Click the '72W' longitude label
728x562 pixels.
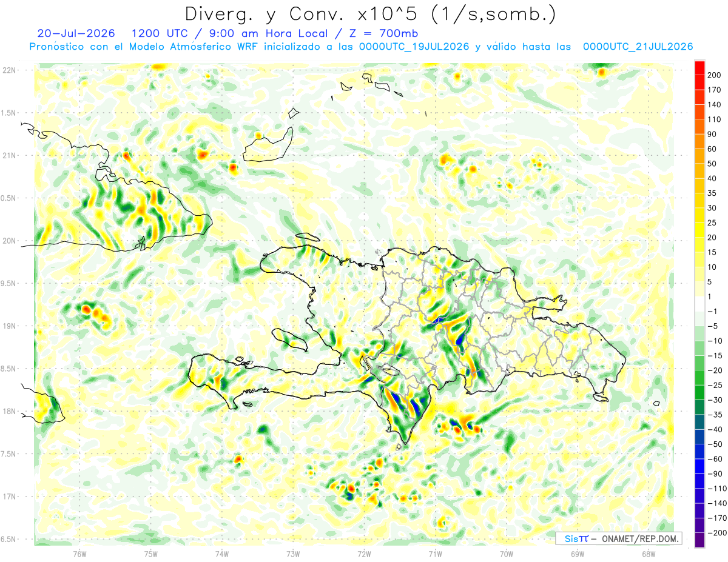point(364,554)
